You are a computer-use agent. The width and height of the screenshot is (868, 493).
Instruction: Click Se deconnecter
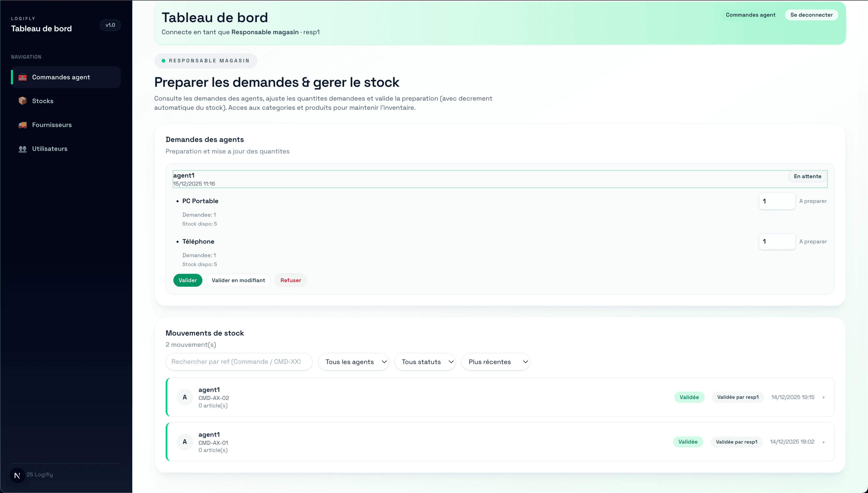pos(811,15)
